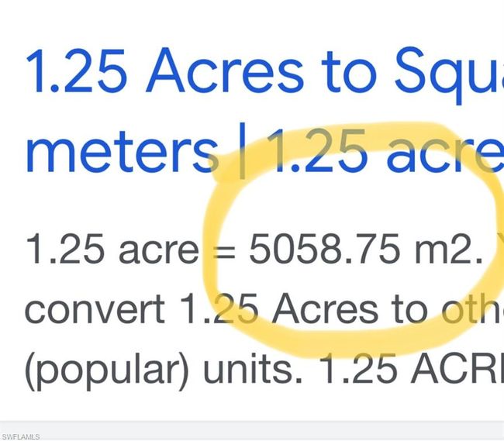Open the "1.25 Acres to Squa..." result link

pyautogui.click(x=264, y=111)
